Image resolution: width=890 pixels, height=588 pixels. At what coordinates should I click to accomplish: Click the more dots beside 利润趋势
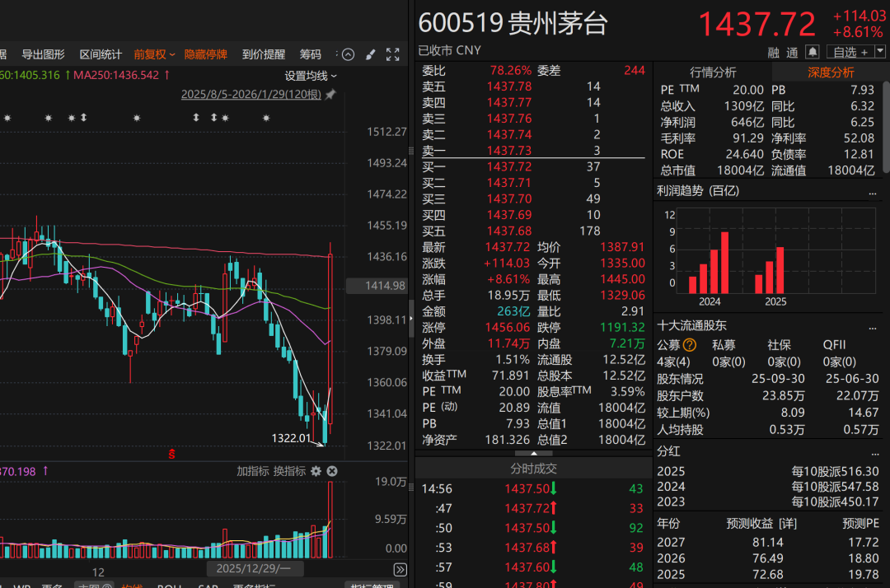click(873, 194)
